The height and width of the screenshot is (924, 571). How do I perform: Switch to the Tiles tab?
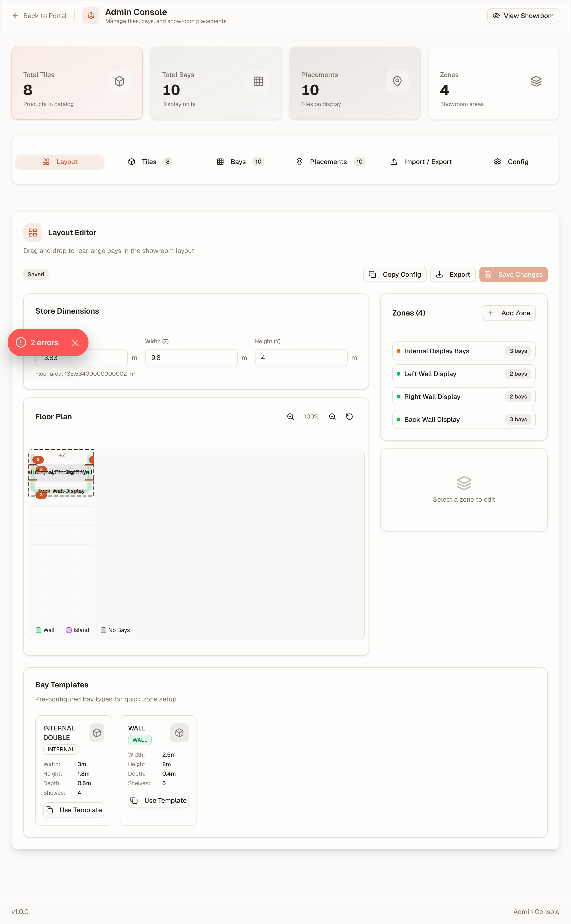(x=149, y=161)
